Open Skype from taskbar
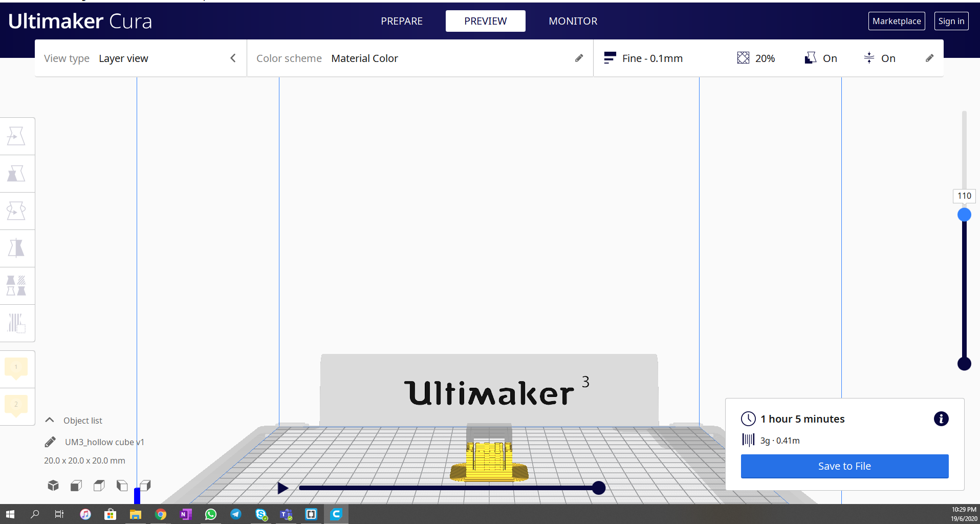Image resolution: width=980 pixels, height=524 pixels. (261, 514)
